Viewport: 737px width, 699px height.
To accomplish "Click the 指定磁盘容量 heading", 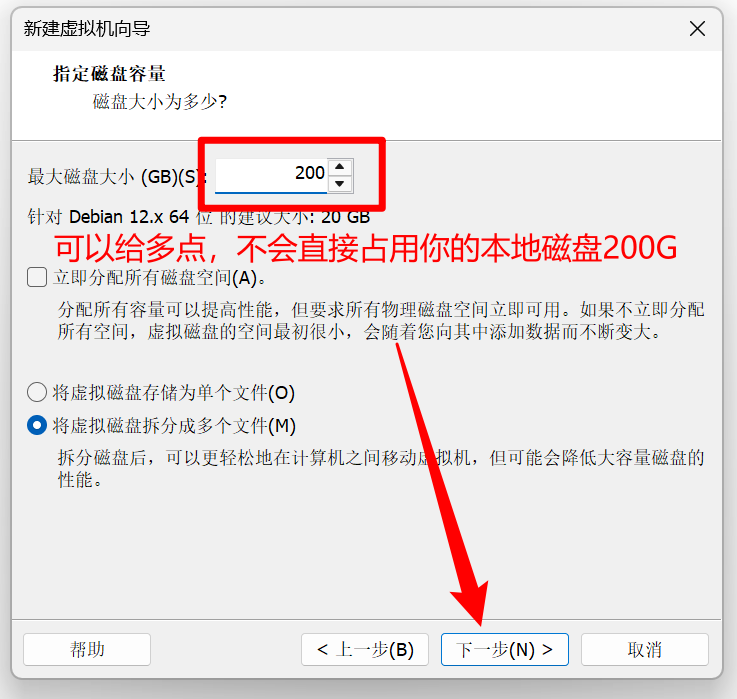I will pyautogui.click(x=109, y=74).
